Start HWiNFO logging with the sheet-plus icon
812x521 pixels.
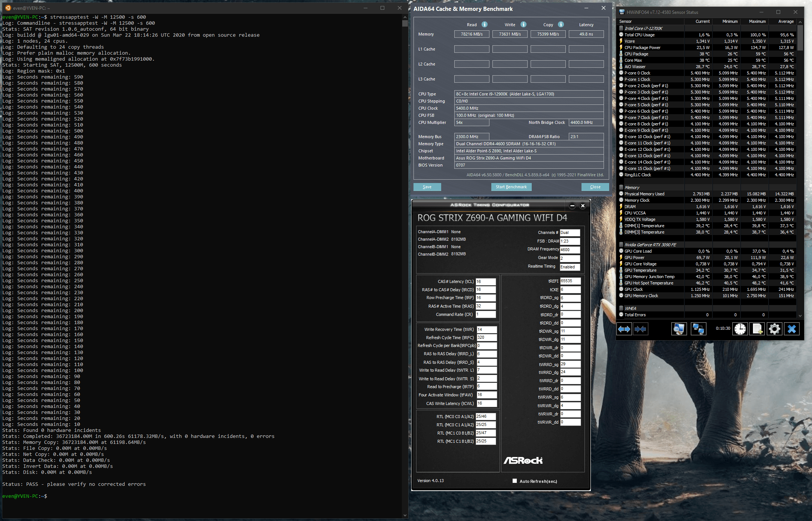(x=757, y=329)
